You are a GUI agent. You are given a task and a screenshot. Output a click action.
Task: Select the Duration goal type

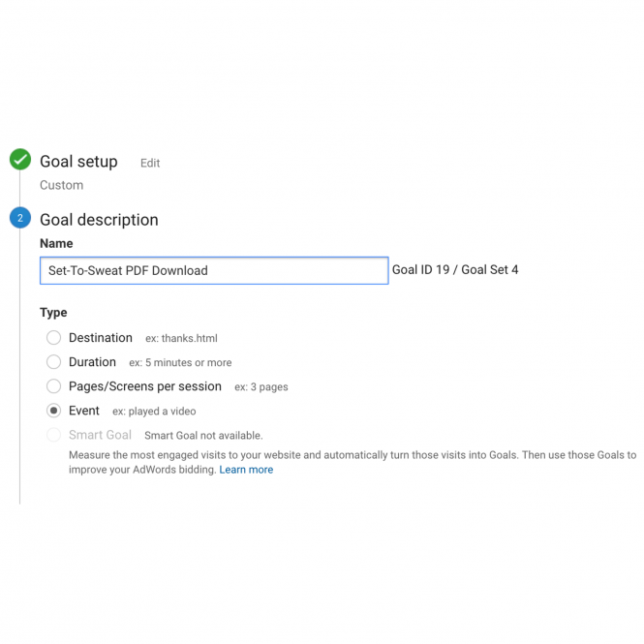coord(54,362)
